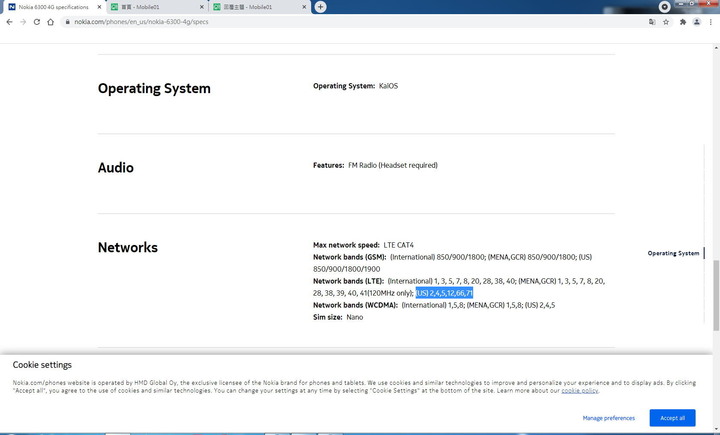Open the user profile avatar icon

[697, 22]
